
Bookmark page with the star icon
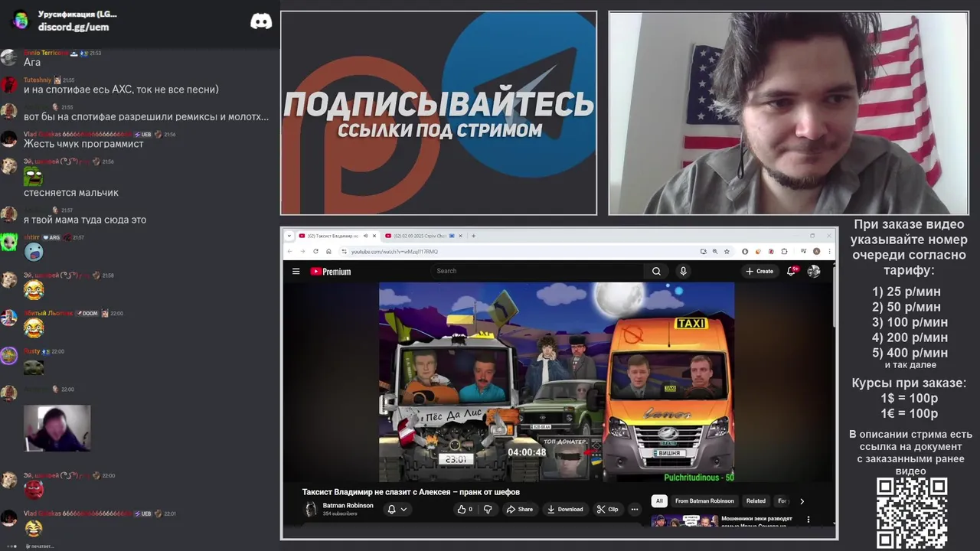(x=727, y=251)
